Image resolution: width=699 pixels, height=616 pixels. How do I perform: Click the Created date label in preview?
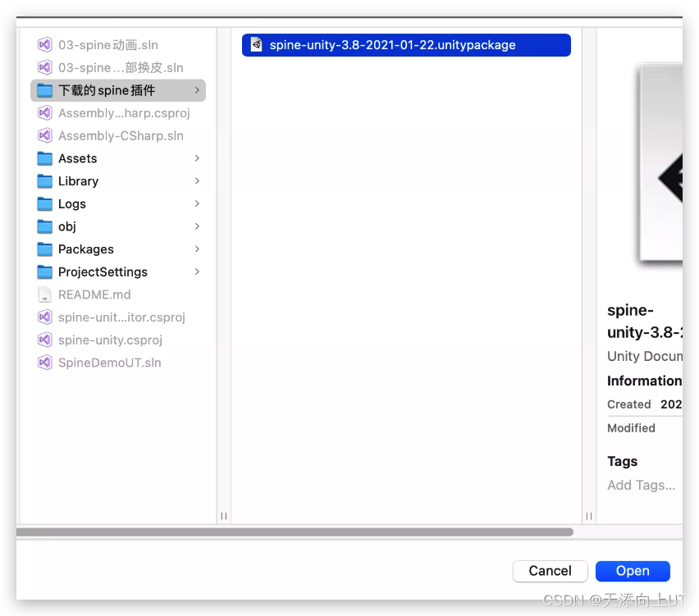[x=629, y=404]
